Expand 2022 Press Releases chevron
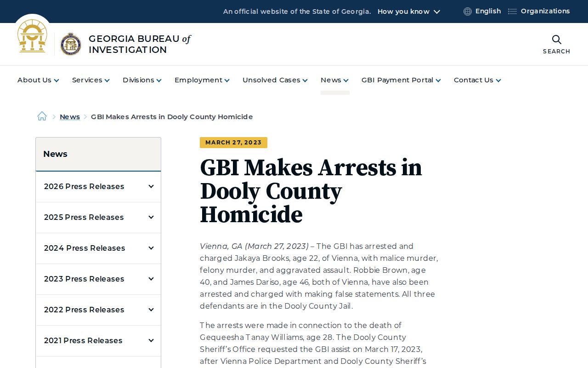This screenshot has width=588, height=368. point(151,310)
